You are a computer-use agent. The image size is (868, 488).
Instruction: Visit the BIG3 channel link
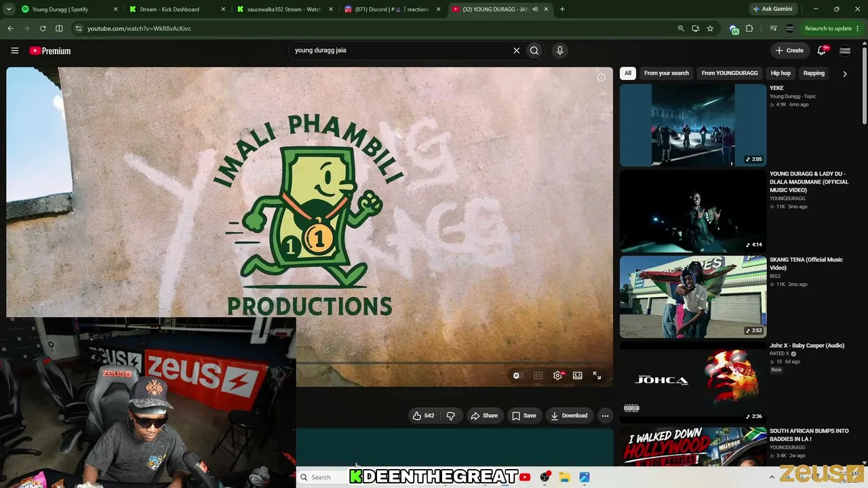tap(775, 277)
